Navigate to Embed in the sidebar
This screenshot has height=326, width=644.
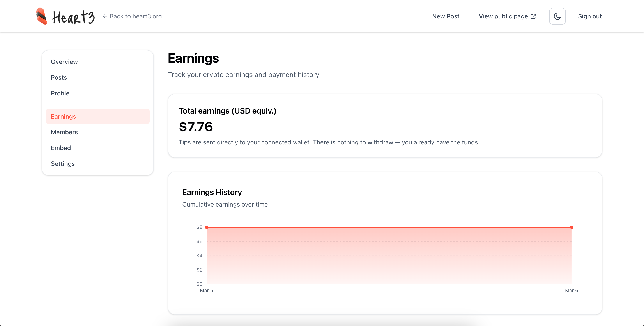coord(61,148)
